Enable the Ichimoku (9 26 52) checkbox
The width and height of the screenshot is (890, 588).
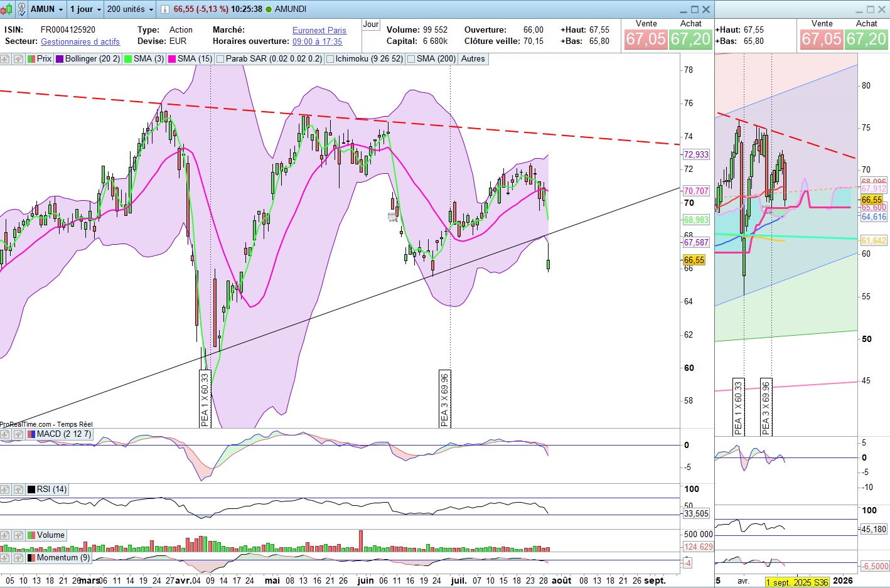pos(330,59)
